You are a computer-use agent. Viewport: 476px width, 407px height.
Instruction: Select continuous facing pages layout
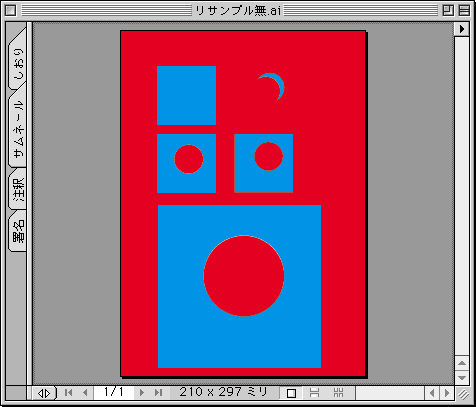coord(338,393)
